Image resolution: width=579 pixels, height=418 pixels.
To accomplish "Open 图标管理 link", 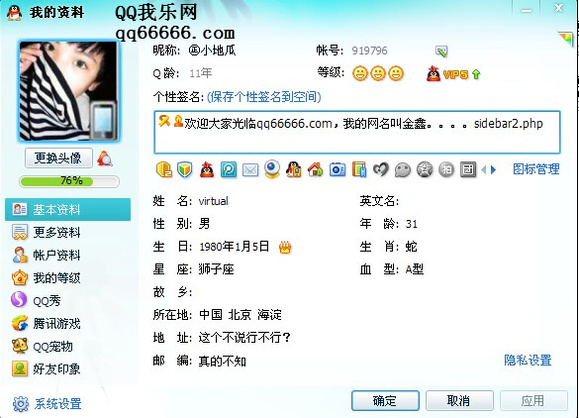I will [x=536, y=169].
